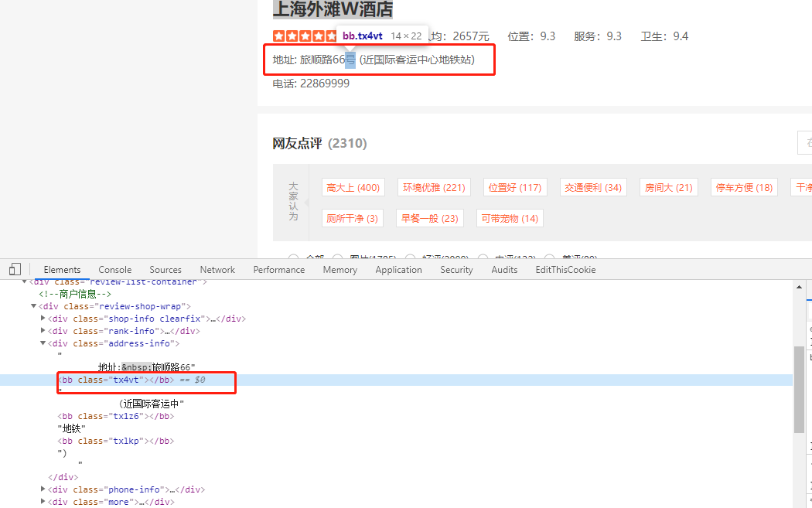812x508 pixels.
Task: Switch to the Network tab
Action: click(x=217, y=270)
